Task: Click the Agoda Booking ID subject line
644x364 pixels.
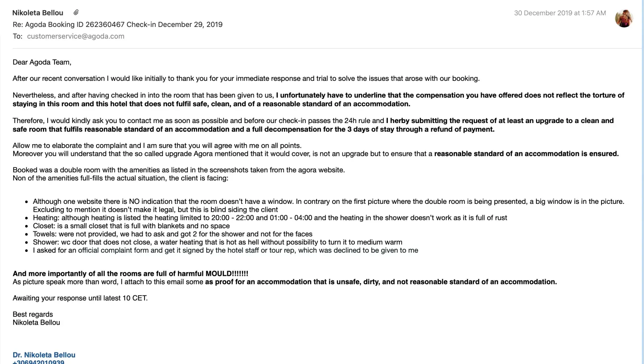Action: pos(118,24)
